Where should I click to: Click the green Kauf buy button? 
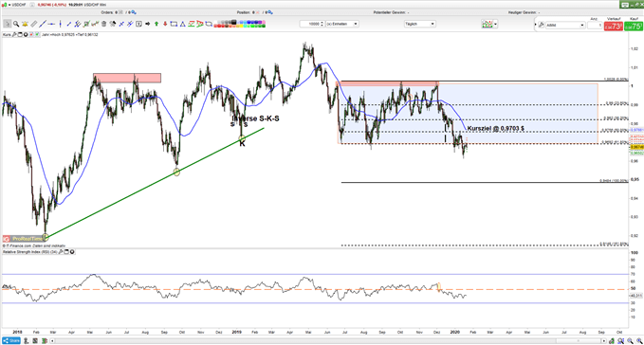tap(634, 27)
